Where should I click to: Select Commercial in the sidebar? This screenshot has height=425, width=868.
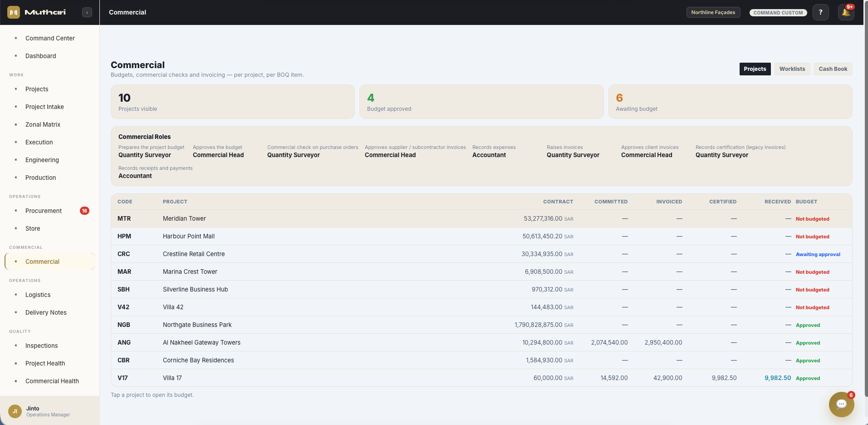click(x=50, y=262)
